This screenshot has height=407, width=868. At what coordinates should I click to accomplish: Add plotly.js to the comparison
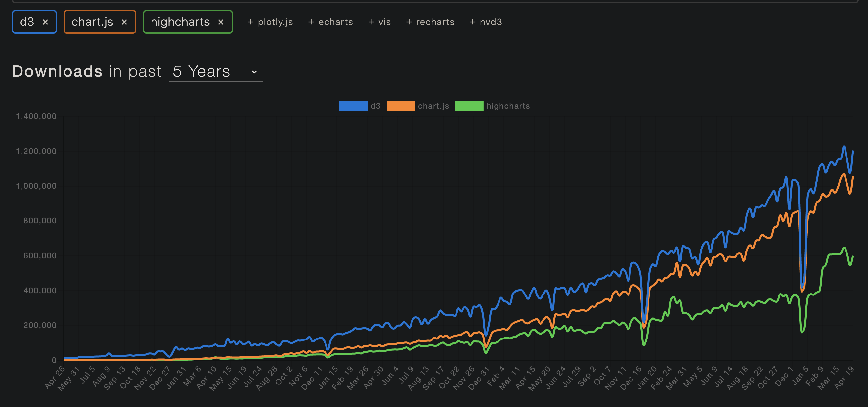click(x=270, y=22)
